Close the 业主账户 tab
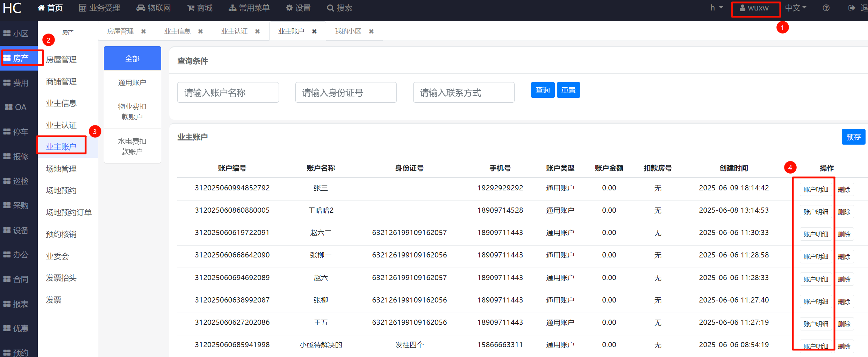 point(314,31)
